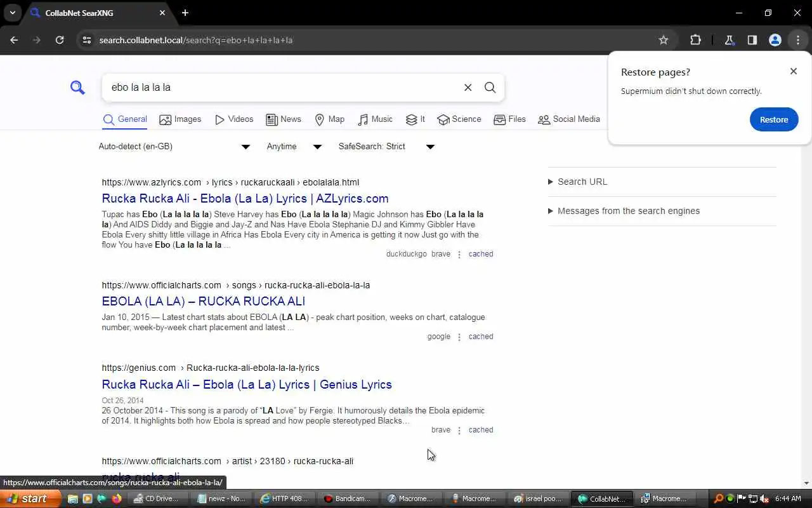Open the Bandicam taskbar item
Screen dimensions: 812x508
[348, 498]
